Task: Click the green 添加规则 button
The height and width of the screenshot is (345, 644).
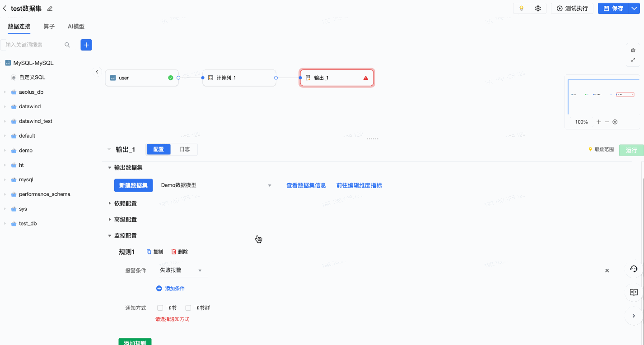Action: tap(135, 342)
